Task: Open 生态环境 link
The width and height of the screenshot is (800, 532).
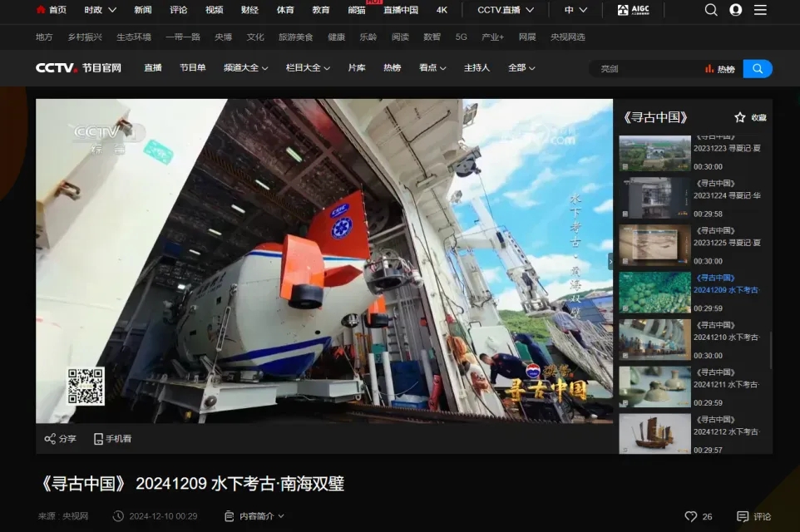Action: (x=134, y=37)
